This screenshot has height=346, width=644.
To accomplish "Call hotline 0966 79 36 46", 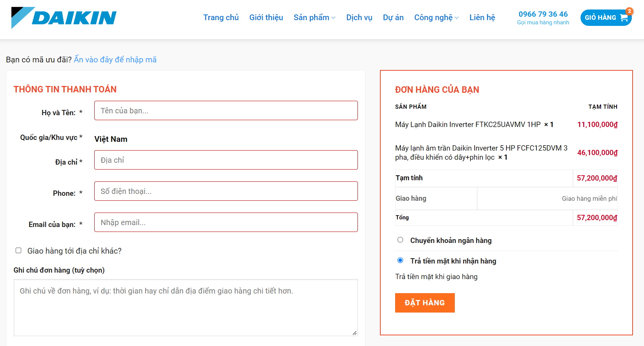I will [x=543, y=14].
